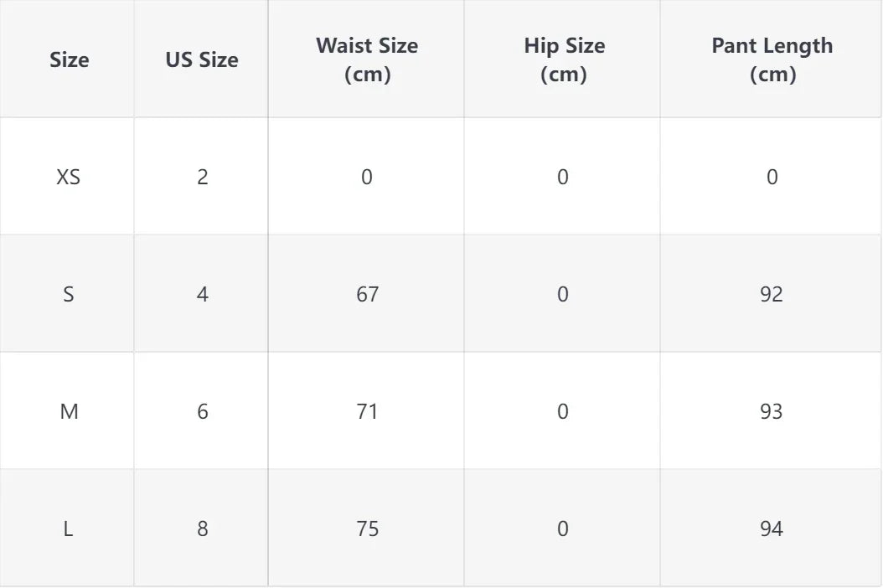Select US size 2 cell

point(202,177)
